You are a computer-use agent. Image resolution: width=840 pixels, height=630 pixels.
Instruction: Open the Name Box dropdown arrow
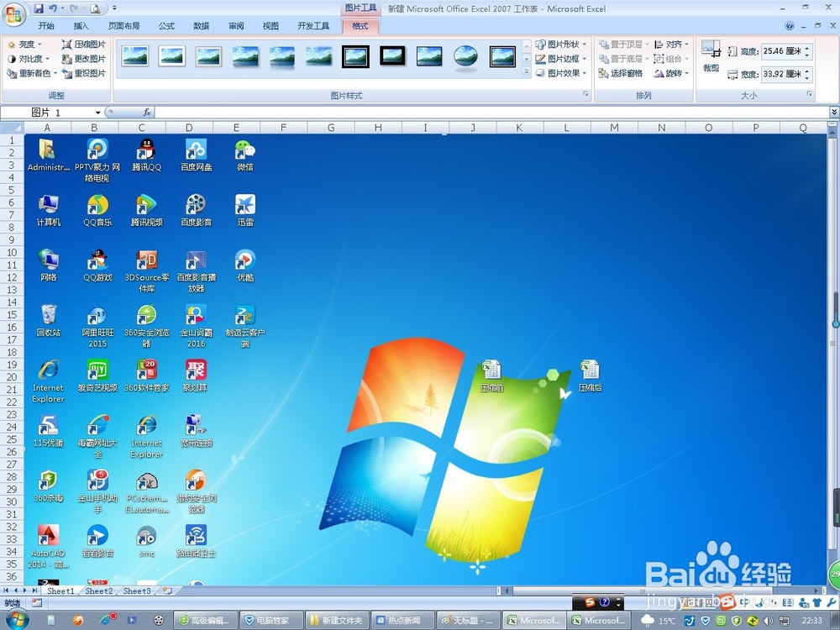pos(98,113)
